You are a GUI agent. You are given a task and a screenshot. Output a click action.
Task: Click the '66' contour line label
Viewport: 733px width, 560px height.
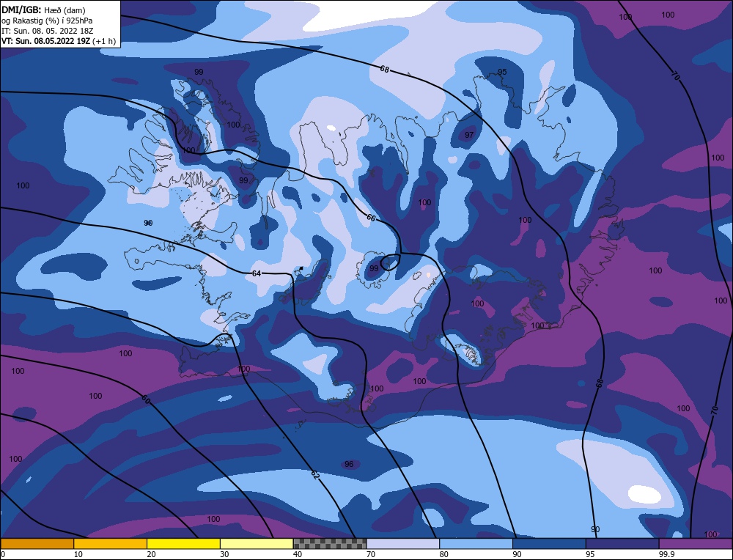click(371, 218)
